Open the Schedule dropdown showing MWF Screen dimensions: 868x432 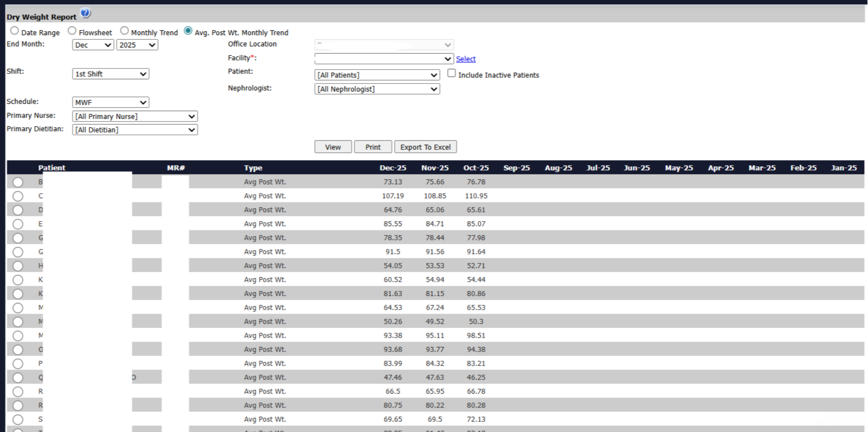(111, 102)
